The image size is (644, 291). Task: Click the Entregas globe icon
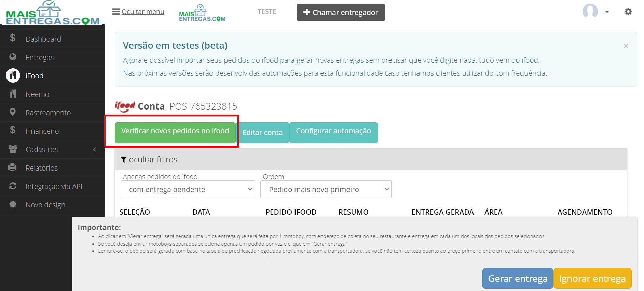13,57
